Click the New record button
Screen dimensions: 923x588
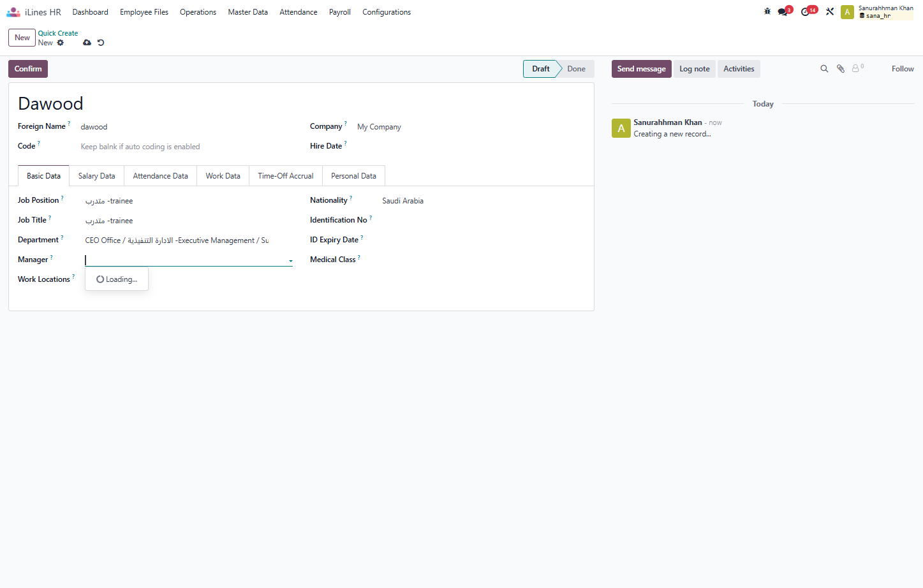coord(22,38)
